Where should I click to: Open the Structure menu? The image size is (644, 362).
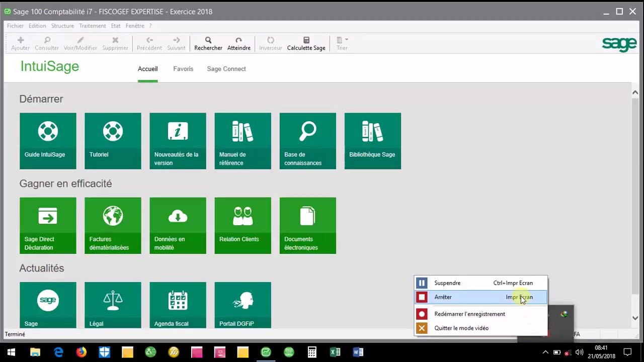point(62,26)
